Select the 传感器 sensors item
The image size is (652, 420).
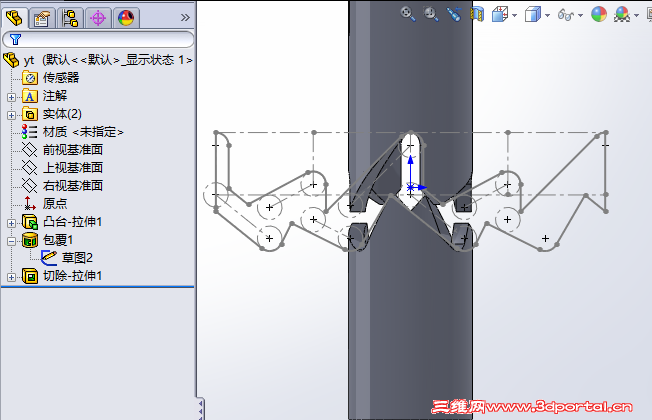click(x=51, y=78)
